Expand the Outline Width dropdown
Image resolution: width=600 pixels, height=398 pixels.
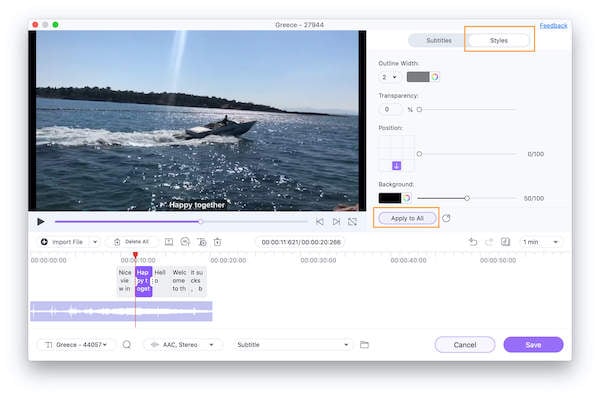point(389,77)
